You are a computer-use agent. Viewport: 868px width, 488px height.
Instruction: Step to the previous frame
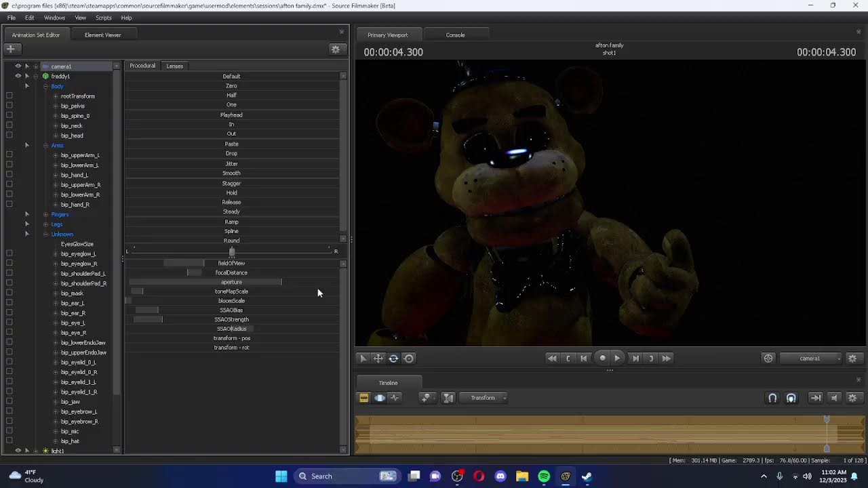click(584, 359)
